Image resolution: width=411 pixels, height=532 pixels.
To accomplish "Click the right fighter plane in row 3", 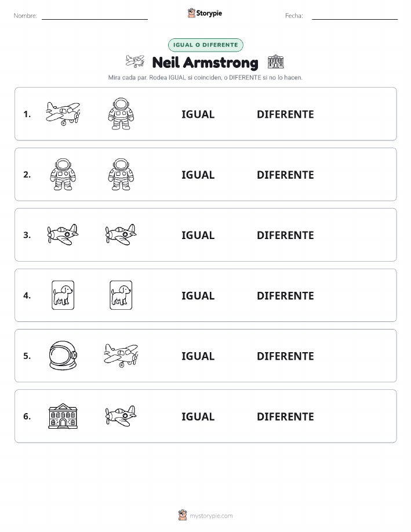I will tap(121, 234).
